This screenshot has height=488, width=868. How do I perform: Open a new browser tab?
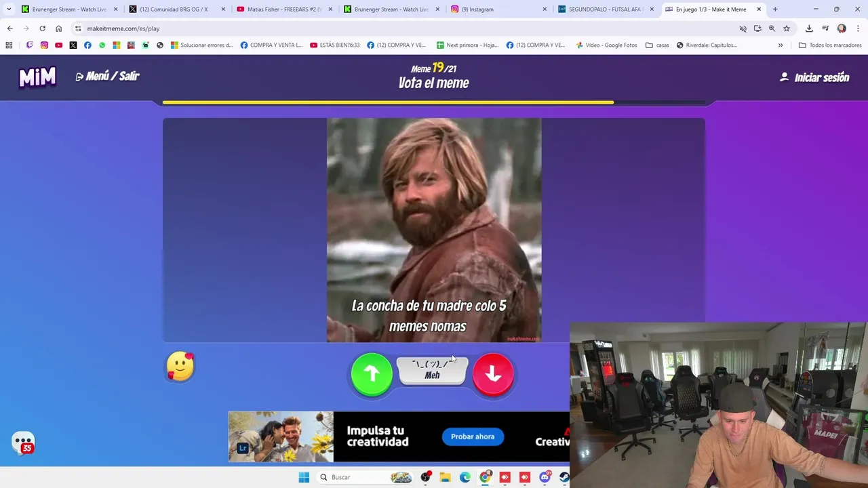click(x=775, y=9)
